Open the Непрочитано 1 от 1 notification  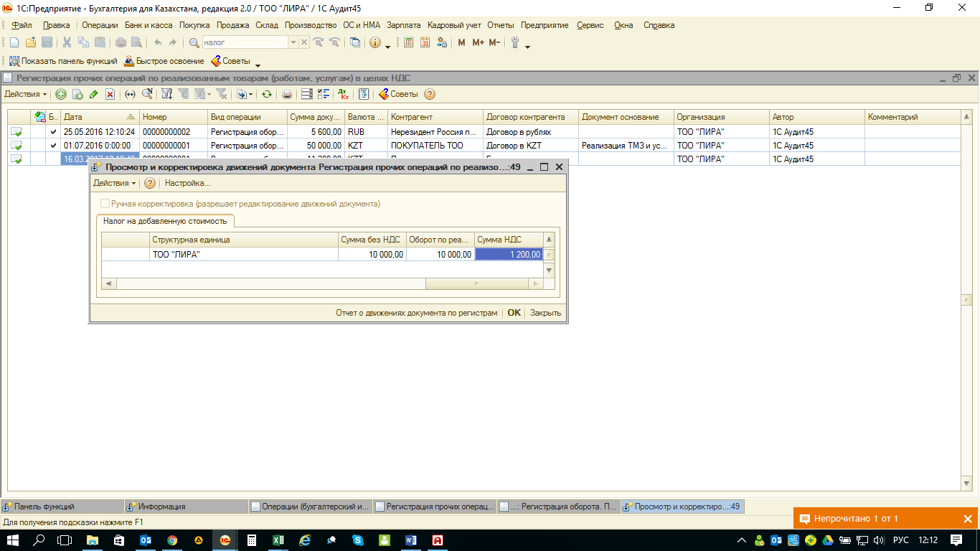[885, 519]
